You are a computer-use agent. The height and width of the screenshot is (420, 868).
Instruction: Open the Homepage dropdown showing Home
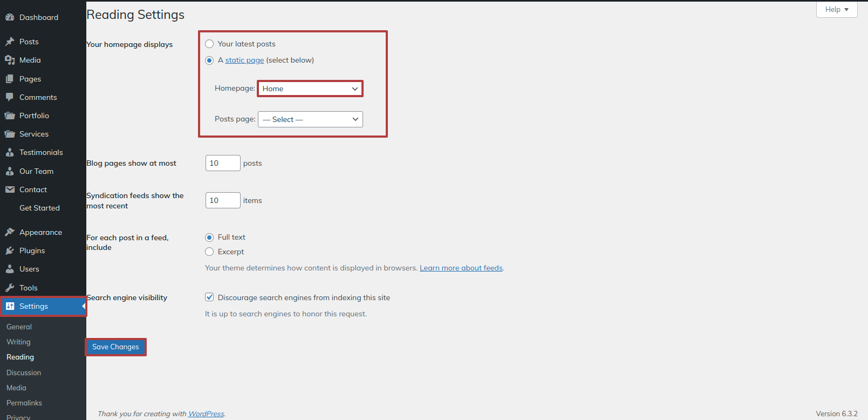310,89
